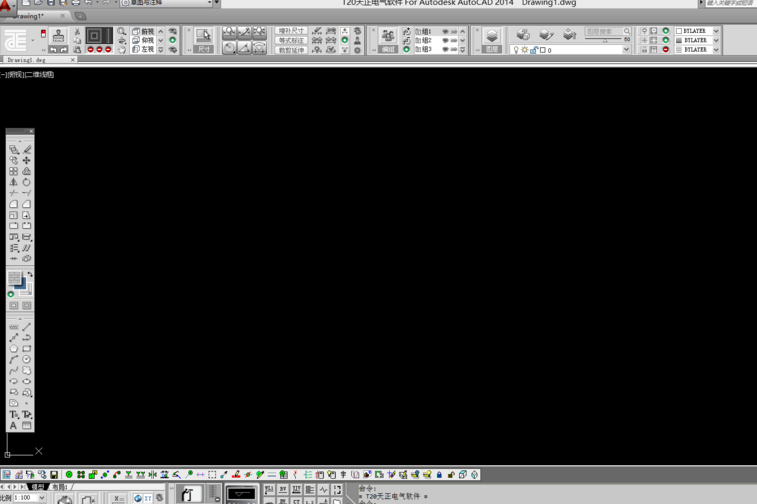This screenshot has width=757, height=504.
Task: Expand the first BYLAYER color dropdown
Action: coord(716,31)
